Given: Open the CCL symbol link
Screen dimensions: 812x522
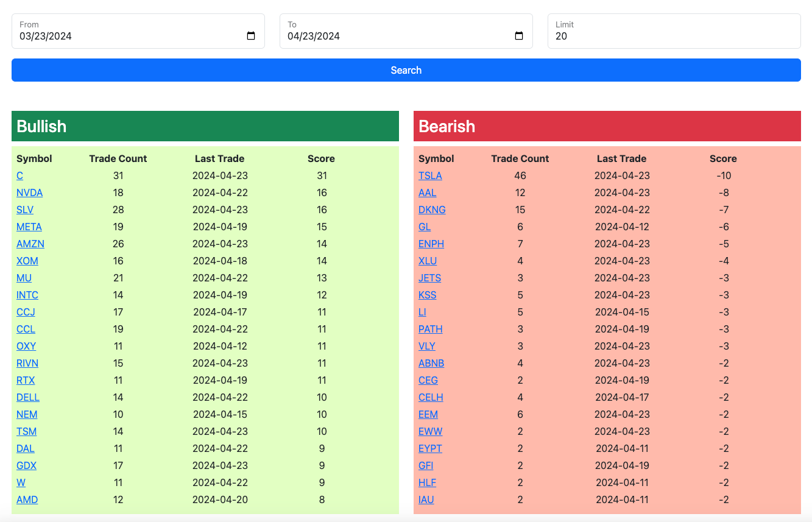Looking at the screenshot, I should point(26,329).
